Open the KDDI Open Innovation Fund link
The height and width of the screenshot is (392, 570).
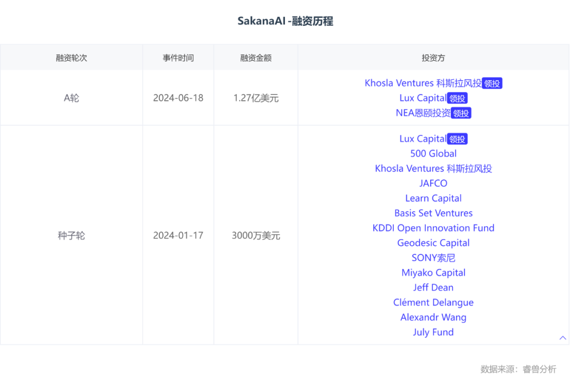click(x=433, y=228)
